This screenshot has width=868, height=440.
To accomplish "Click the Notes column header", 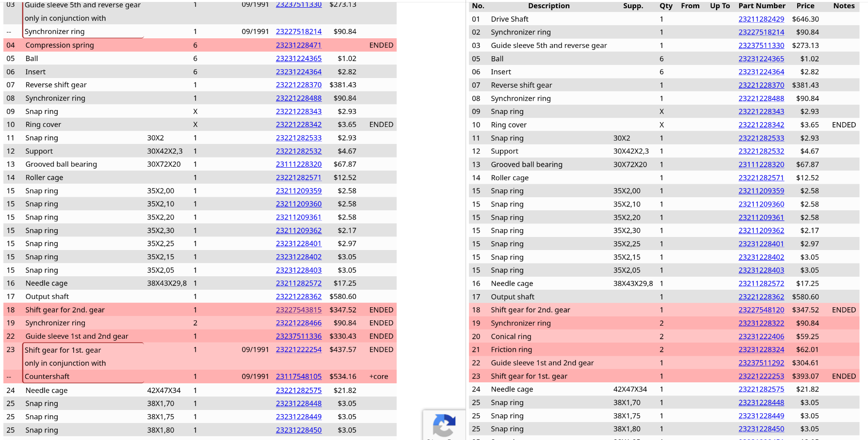I will tap(844, 6).
